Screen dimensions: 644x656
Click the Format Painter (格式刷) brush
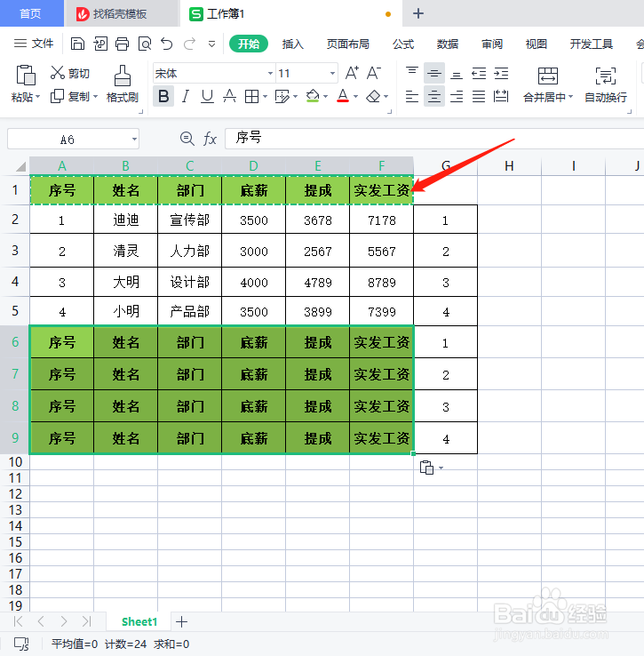click(122, 84)
